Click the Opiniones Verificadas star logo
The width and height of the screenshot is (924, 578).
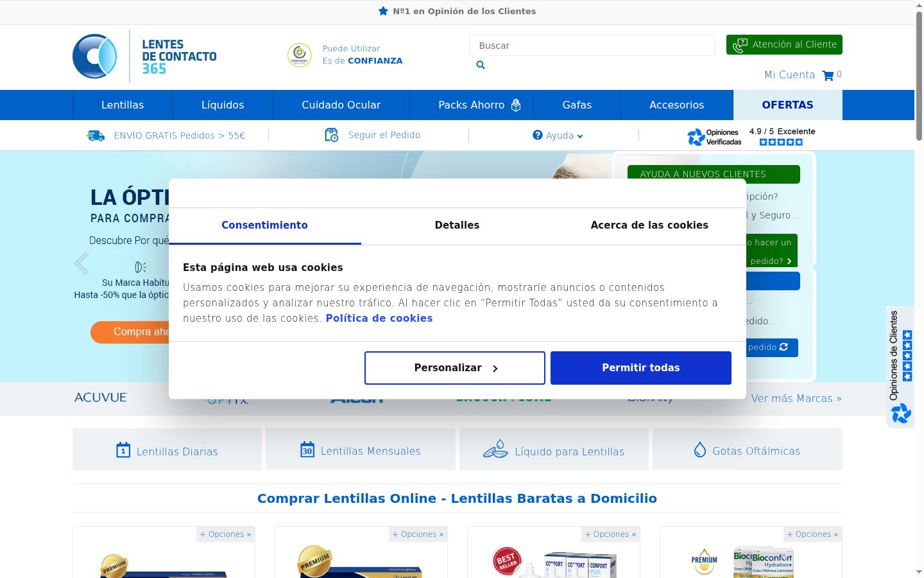(696, 137)
